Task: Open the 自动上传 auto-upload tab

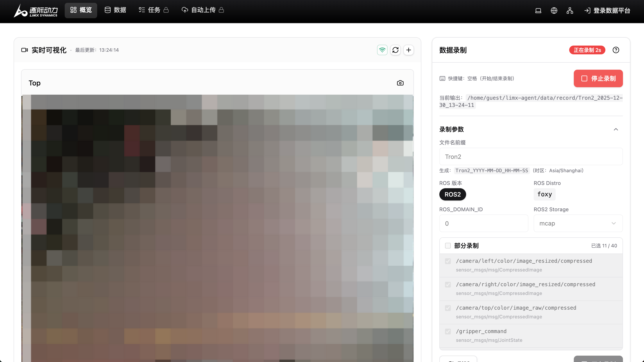Action: 203,10
